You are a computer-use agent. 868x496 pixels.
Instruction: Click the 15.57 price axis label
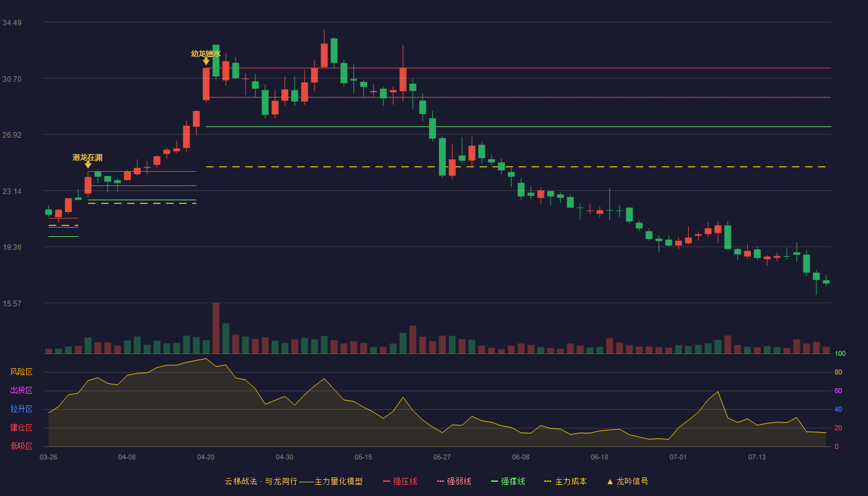click(12, 304)
